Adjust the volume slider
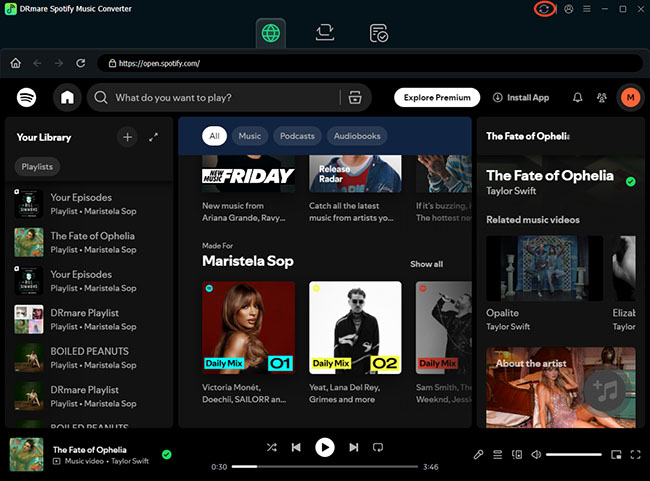Image resolution: width=650 pixels, height=481 pixels. 574,454
